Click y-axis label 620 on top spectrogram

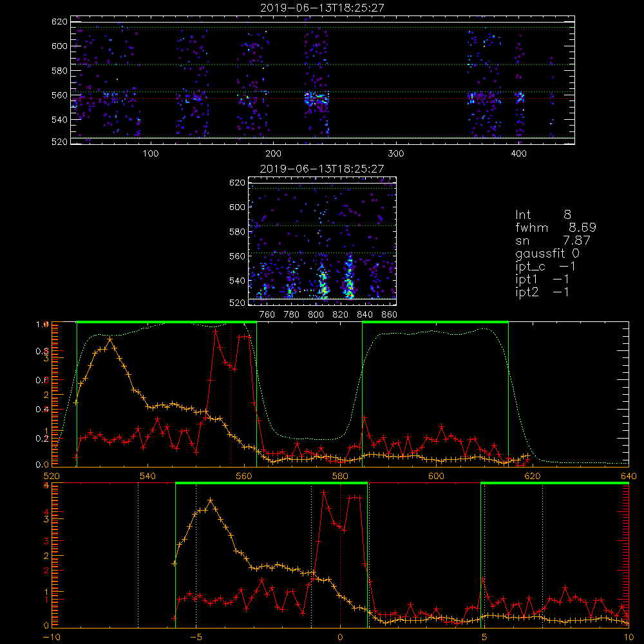tap(59, 22)
